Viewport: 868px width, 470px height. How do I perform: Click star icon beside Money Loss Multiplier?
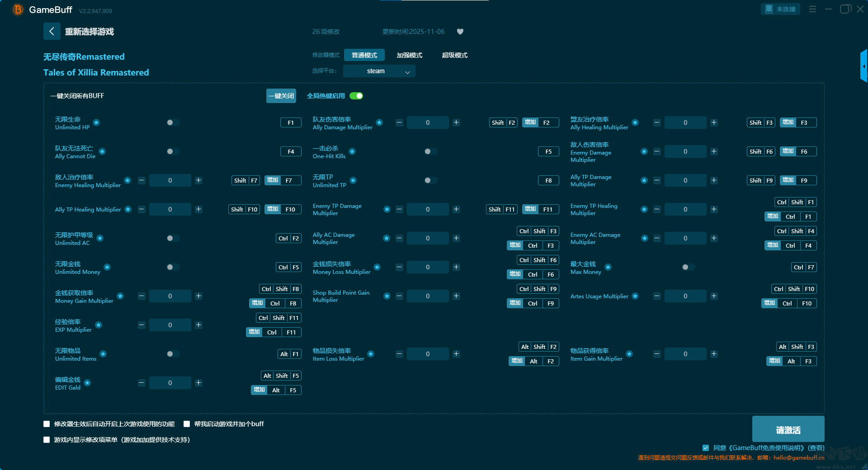pyautogui.click(x=377, y=267)
